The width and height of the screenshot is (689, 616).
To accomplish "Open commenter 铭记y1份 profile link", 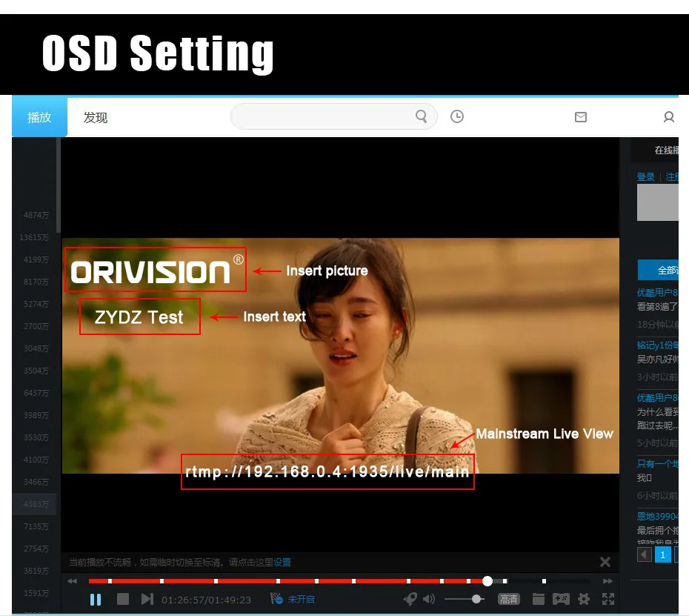I will 657,345.
